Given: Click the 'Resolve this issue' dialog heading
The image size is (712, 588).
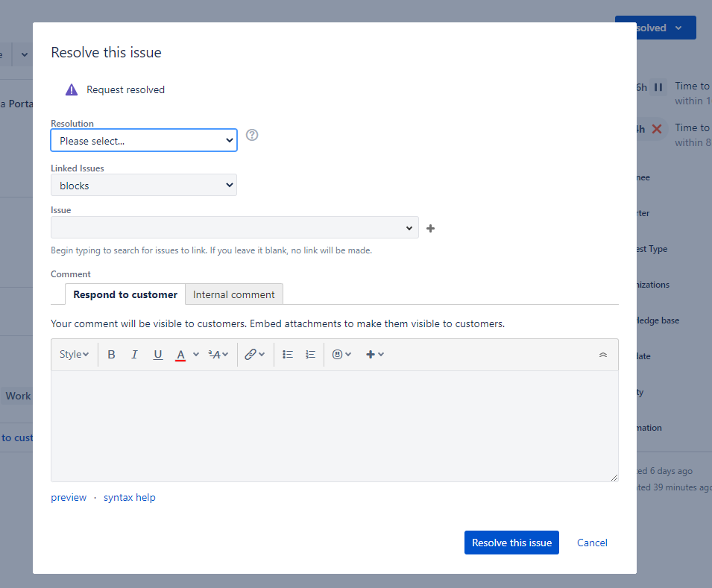Looking at the screenshot, I should coord(107,52).
